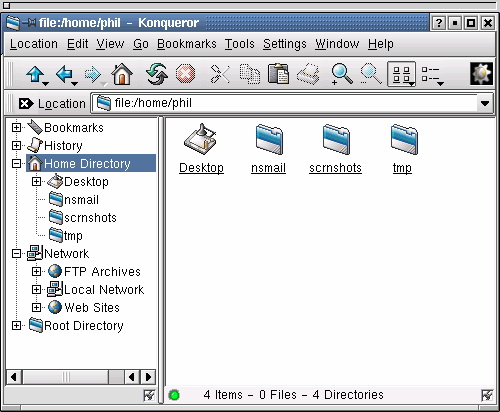Click the FTP Archives globe icon

click(x=55, y=271)
